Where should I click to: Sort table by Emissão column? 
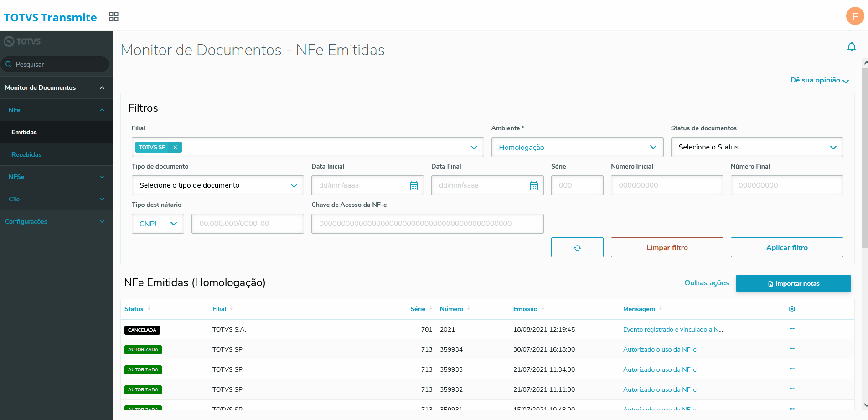(x=543, y=308)
